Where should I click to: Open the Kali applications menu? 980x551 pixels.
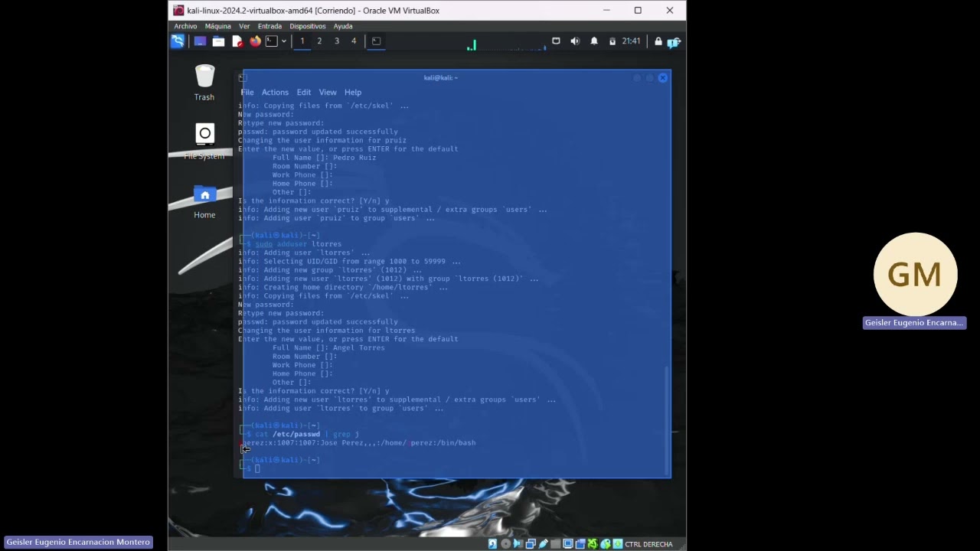click(178, 41)
